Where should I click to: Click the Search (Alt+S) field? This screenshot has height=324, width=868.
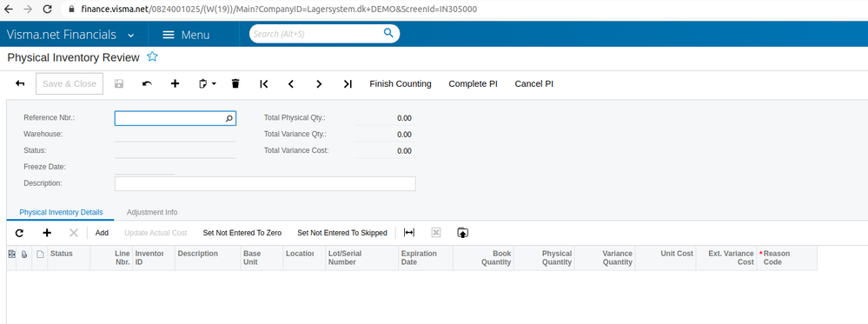[x=315, y=34]
